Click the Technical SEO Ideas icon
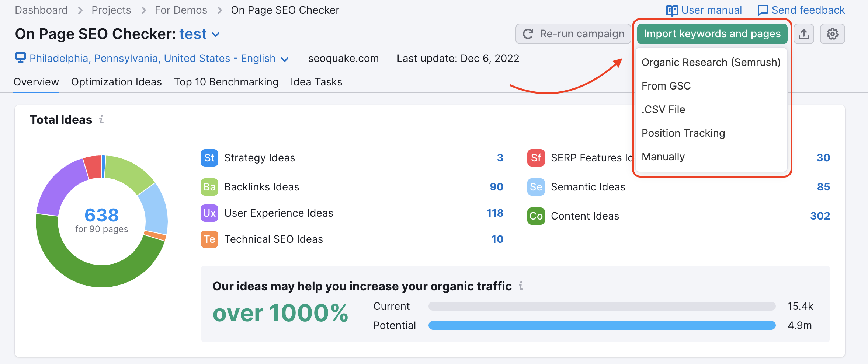 click(209, 239)
